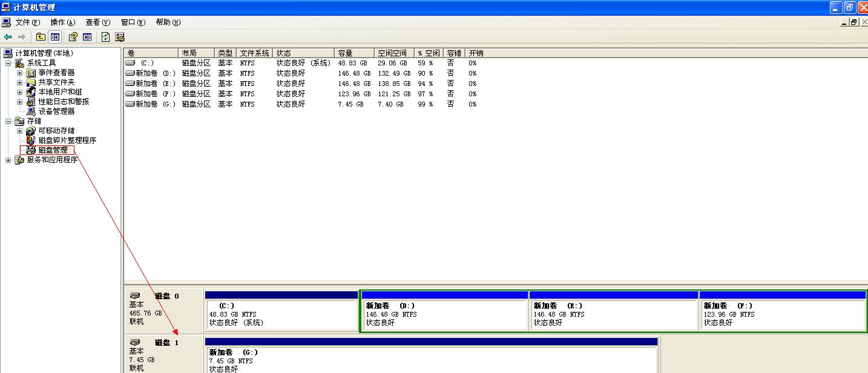Select 设备管理器 in the tree
This screenshot has width=868, height=373.
56,111
